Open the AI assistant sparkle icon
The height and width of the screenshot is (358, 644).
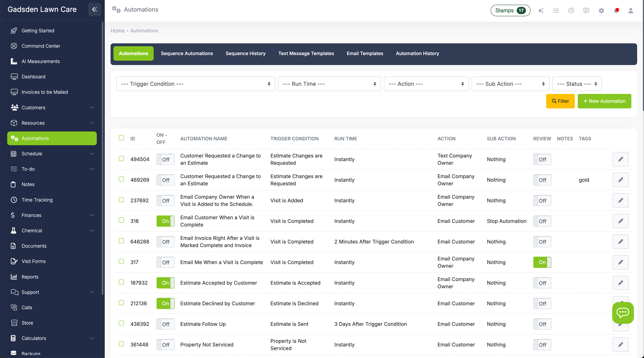coord(541,10)
